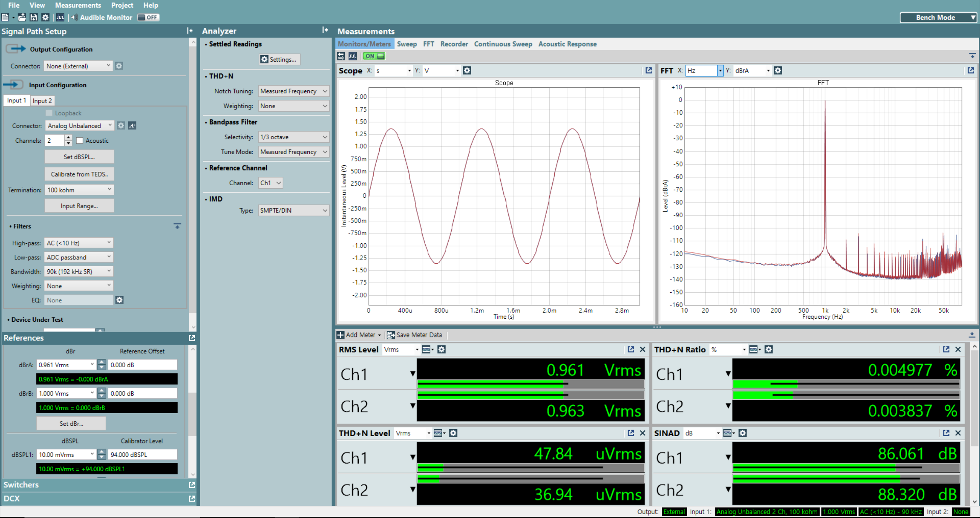Click the dBSPL1 Calibrator Level field
This screenshot has height=518, width=980.
(143, 454)
